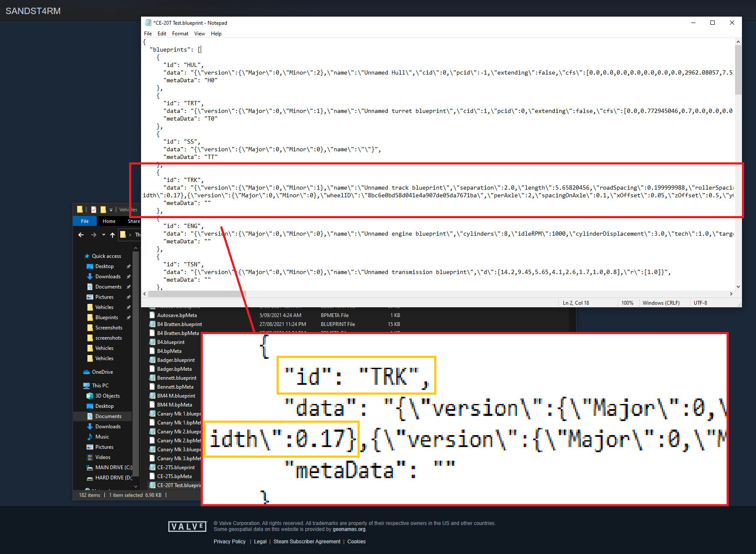Select Quick access in navigation pane
The image size is (756, 554).
tap(107, 256)
